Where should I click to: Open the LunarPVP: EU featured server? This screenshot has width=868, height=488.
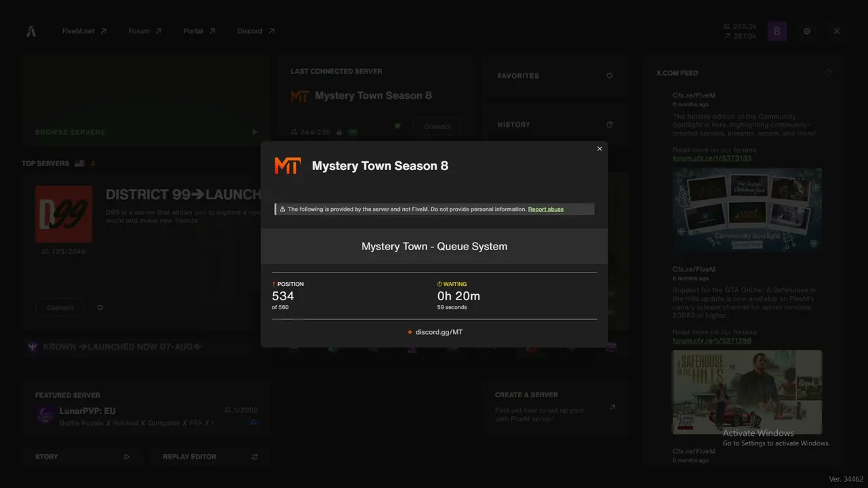pos(146,409)
